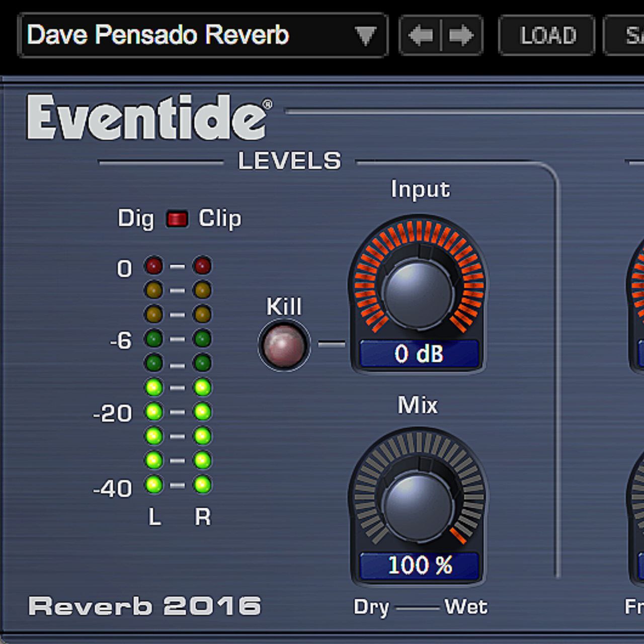Click the Mix label above the knob
The width and height of the screenshot is (644, 644).
pyautogui.click(x=418, y=405)
